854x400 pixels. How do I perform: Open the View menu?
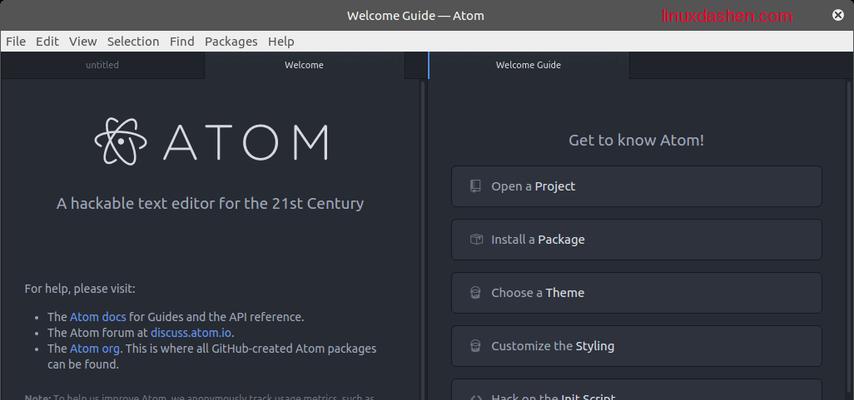(83, 41)
